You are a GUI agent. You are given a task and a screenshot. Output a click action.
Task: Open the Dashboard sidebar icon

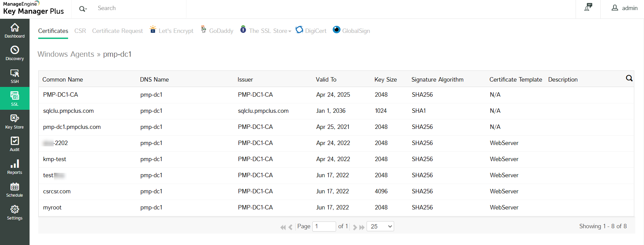[15, 31]
